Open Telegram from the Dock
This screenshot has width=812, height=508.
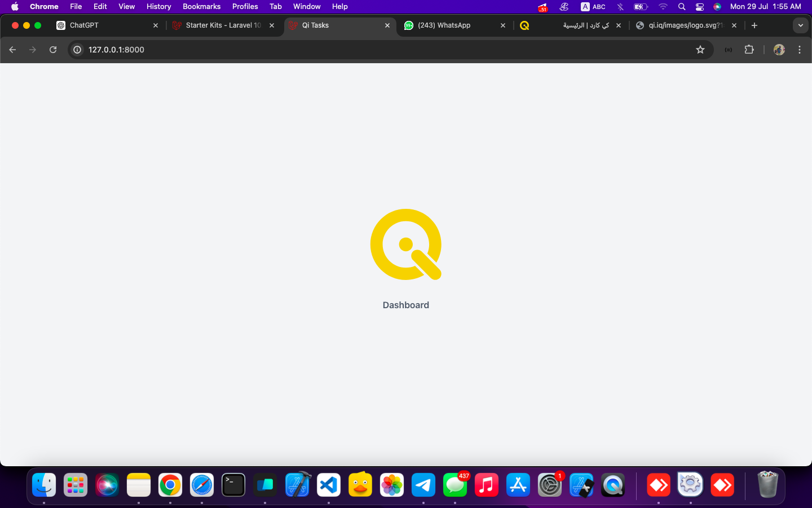(423, 485)
